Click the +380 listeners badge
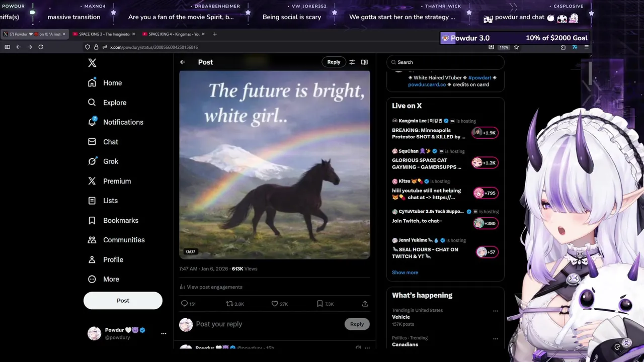This screenshot has width=644, height=362. pos(485,223)
